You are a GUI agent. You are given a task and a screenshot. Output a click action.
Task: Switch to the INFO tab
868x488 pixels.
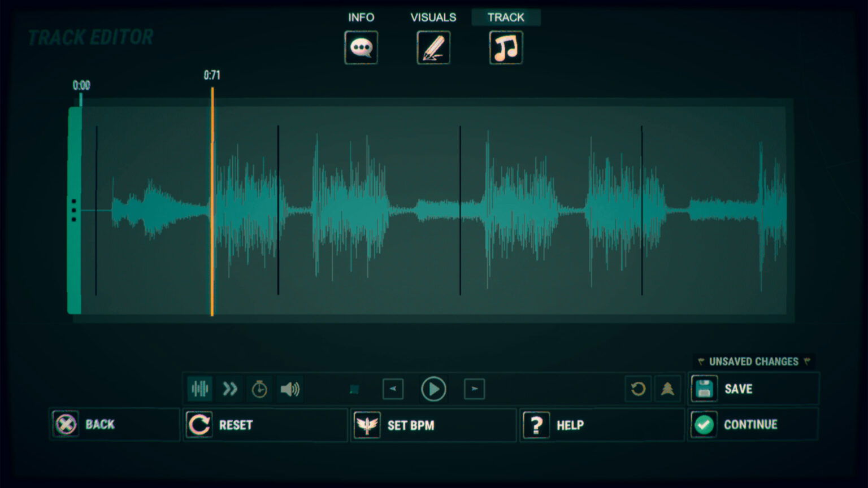361,17
